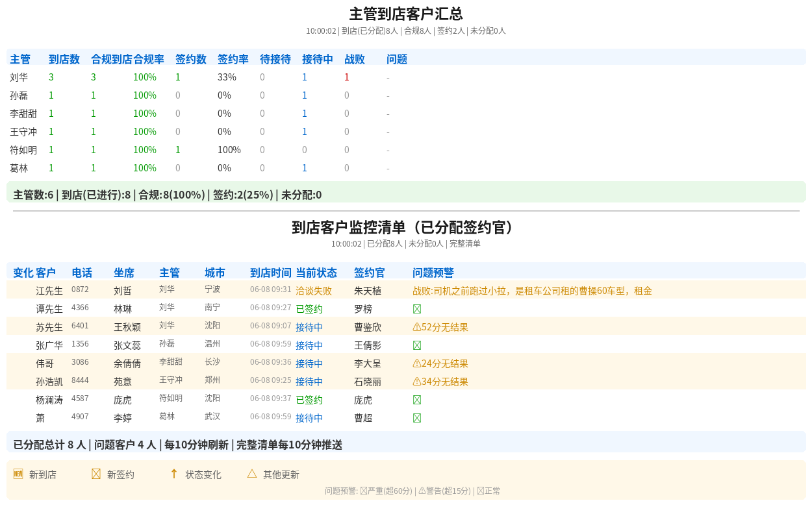The width and height of the screenshot is (812, 527).
Task: Click the 战败:司机之前跑过小拉 warning text
Action: 532,291
